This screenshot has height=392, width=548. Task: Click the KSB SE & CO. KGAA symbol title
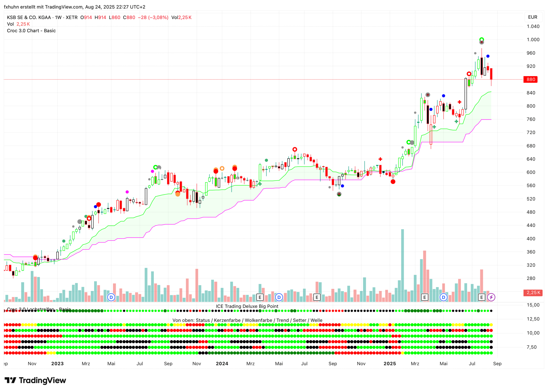[x=29, y=17]
